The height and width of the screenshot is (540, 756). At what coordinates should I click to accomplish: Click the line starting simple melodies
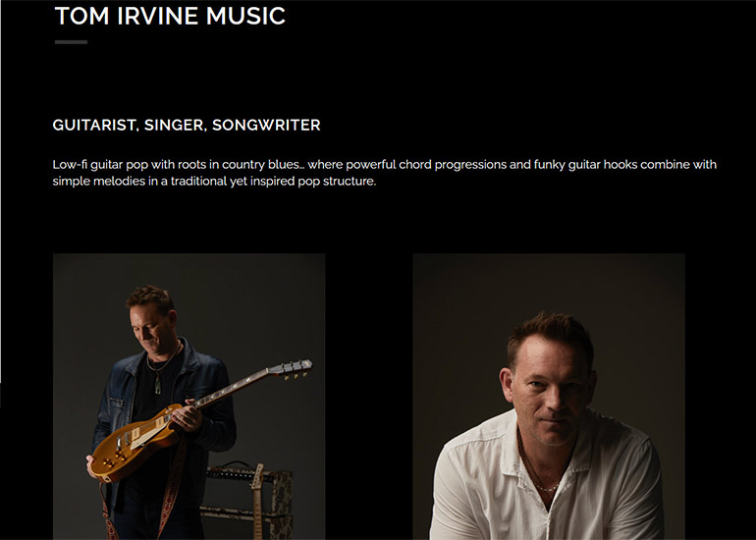coord(214,182)
